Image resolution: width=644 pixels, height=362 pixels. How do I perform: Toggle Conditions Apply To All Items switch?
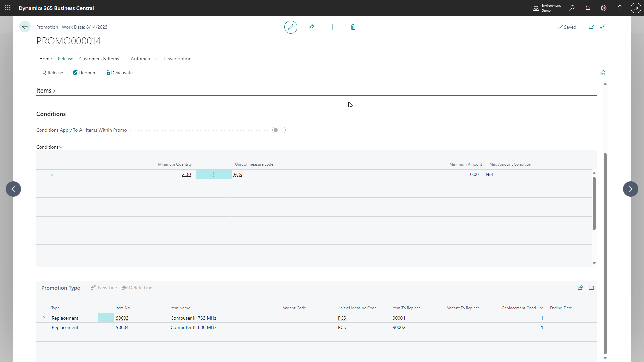pos(279,130)
